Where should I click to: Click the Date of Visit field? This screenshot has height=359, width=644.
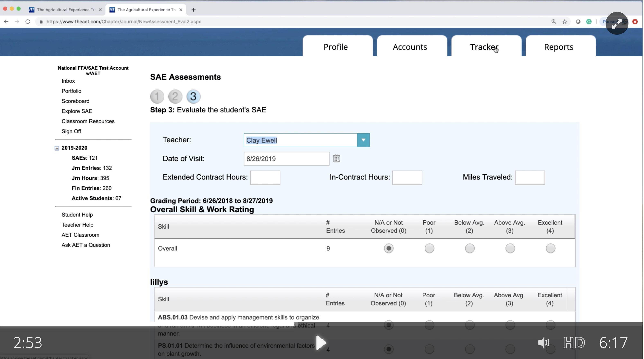(x=286, y=158)
